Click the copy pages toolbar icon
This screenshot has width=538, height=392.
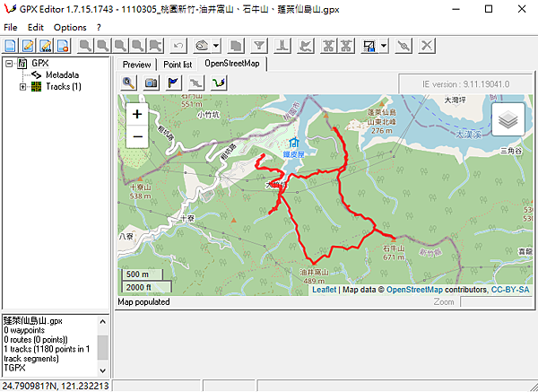236,46
